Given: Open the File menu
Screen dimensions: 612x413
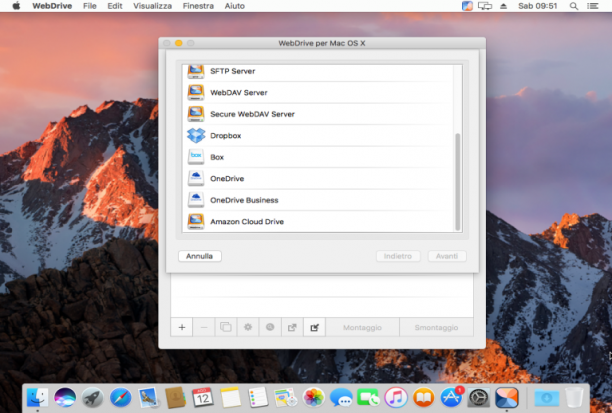Looking at the screenshot, I should click(x=90, y=6).
